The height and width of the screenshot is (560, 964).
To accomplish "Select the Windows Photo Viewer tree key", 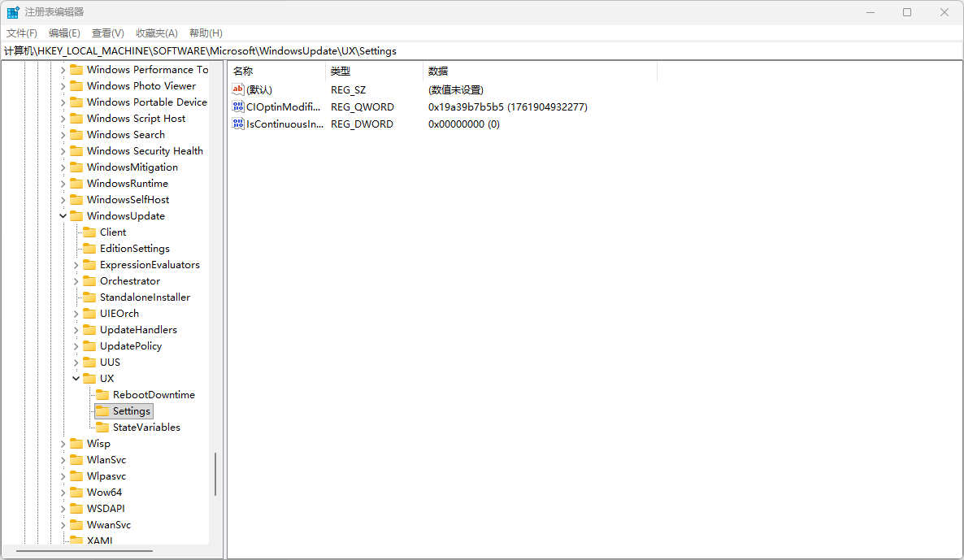I will [x=141, y=86].
